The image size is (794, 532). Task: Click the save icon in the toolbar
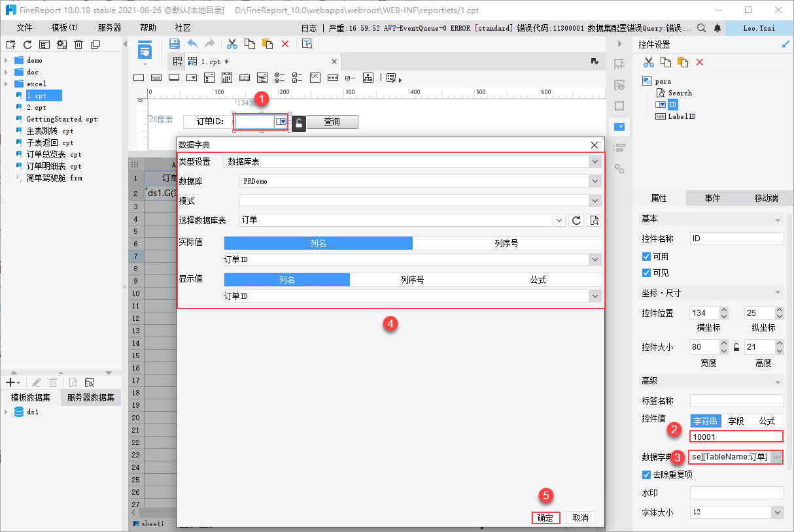tap(175, 44)
